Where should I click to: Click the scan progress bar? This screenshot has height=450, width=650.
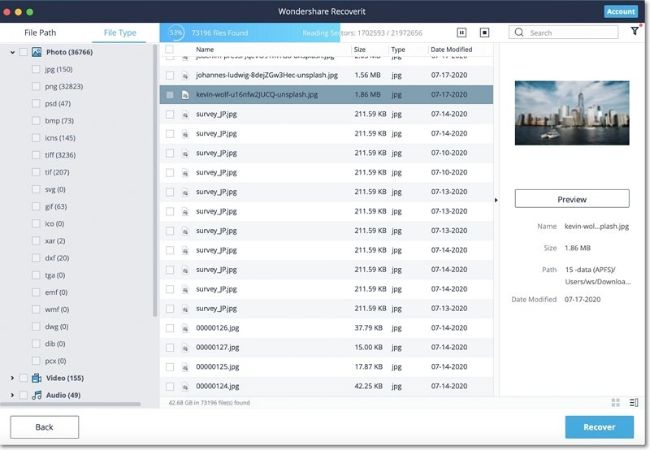pyautogui.click(x=250, y=33)
